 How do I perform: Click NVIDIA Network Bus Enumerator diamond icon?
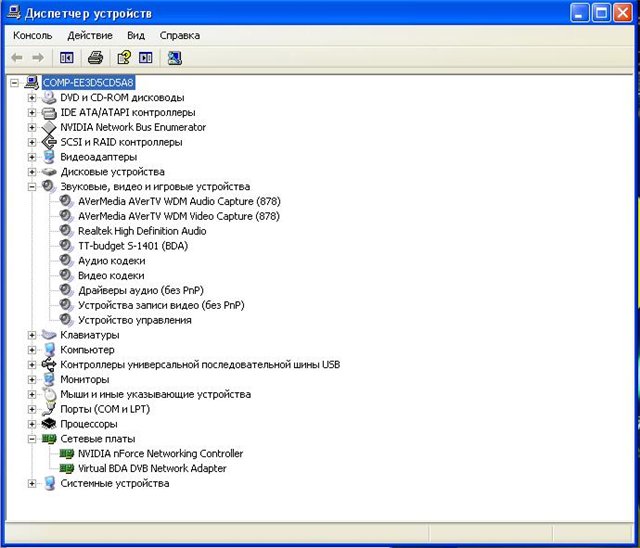(49, 127)
